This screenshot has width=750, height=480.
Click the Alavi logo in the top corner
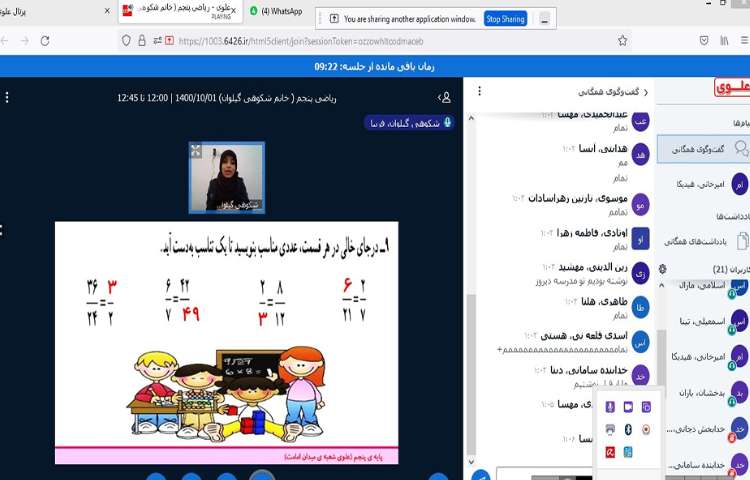pyautogui.click(x=732, y=88)
